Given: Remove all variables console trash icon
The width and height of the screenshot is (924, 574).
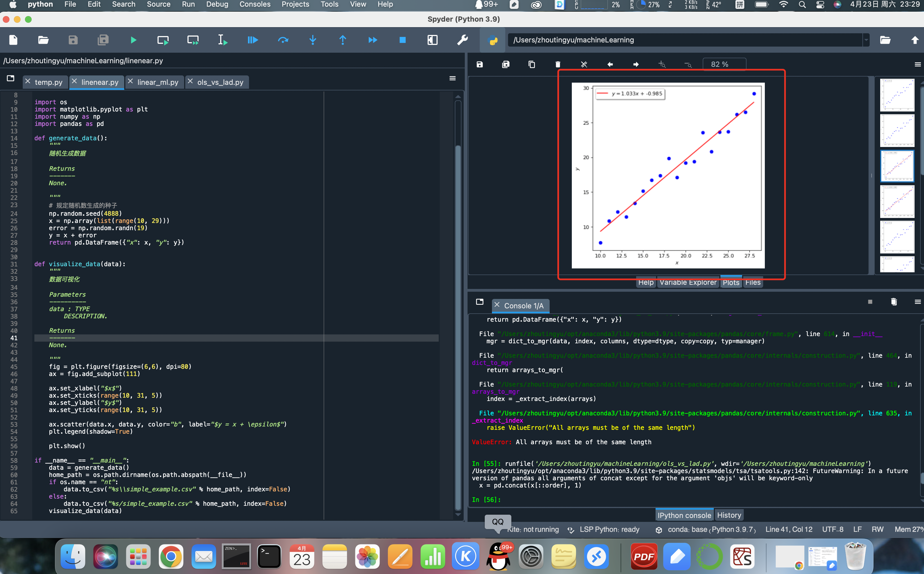Looking at the screenshot, I should pos(894,302).
